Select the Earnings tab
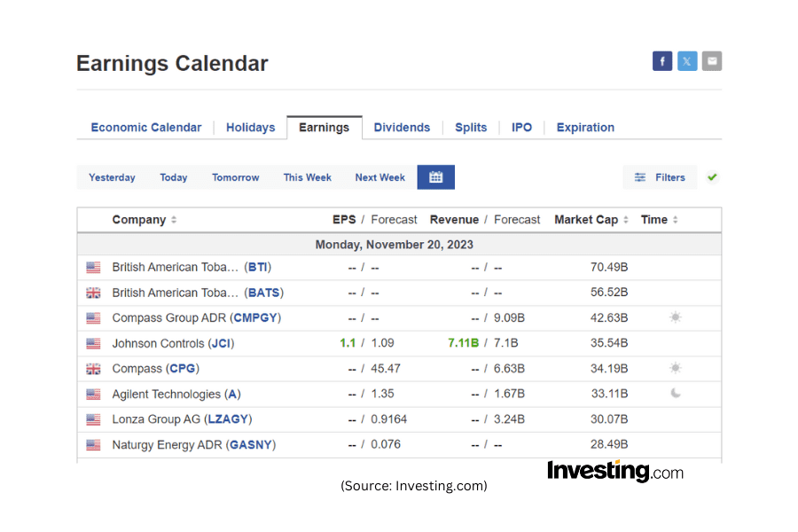This screenshot has height=532, width=798. [325, 128]
